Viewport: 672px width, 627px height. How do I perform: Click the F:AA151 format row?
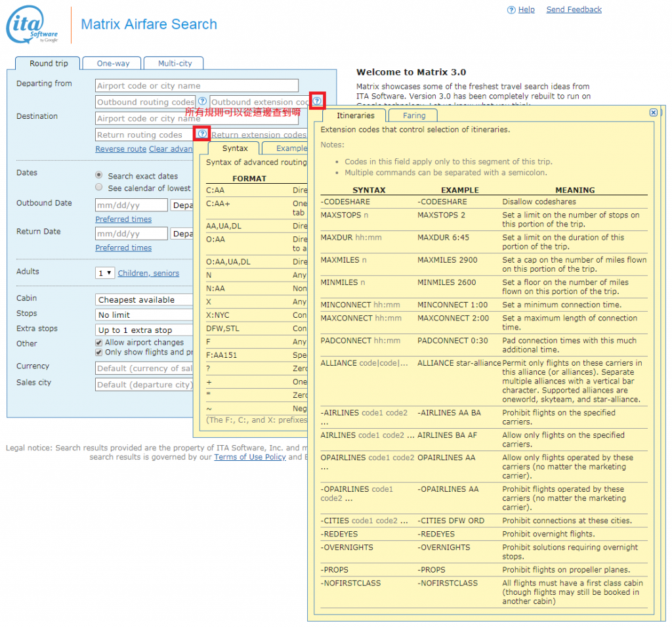(257, 355)
